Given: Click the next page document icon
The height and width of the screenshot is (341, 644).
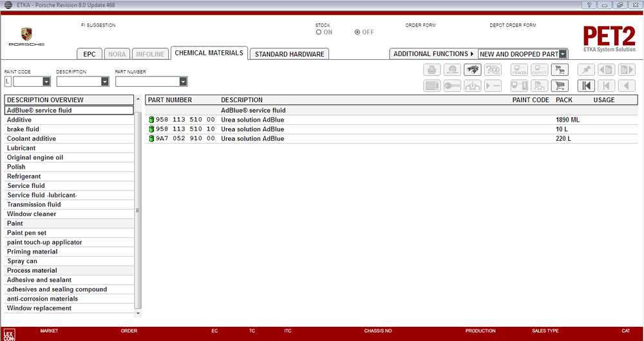Looking at the screenshot, I should tap(627, 69).
